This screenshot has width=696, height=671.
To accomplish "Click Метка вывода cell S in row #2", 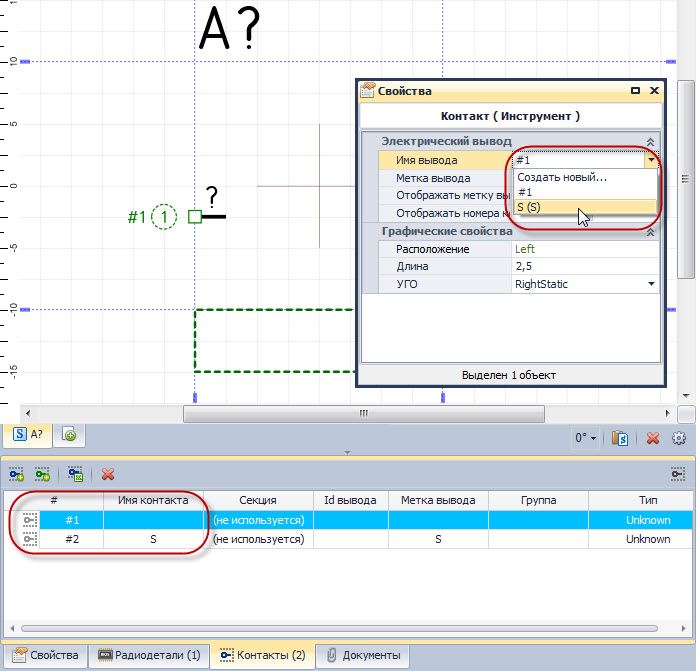I will [x=438, y=539].
